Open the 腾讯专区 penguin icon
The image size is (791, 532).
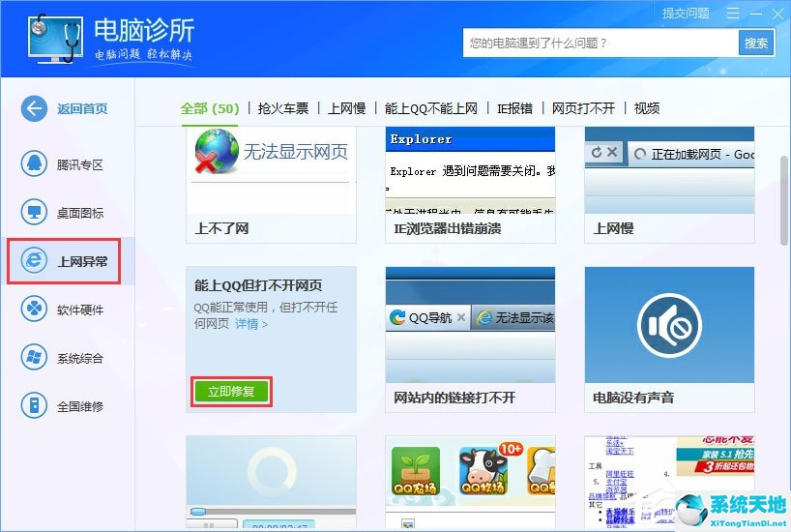(34, 163)
